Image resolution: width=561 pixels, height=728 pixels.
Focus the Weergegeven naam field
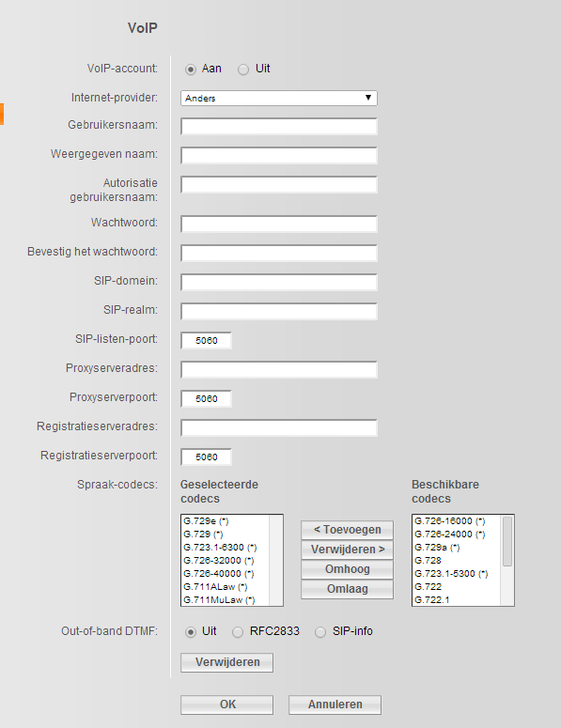[x=279, y=156]
